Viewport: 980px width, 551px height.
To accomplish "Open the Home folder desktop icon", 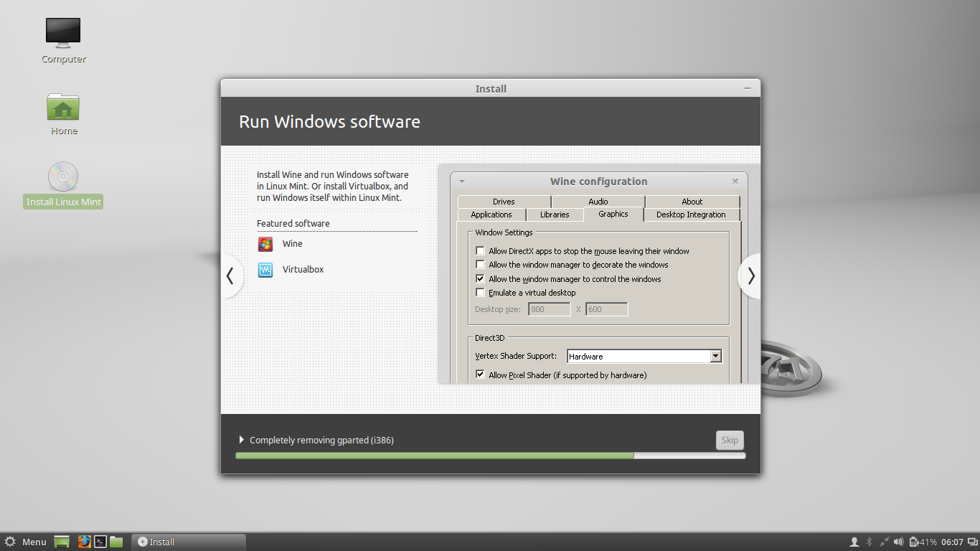I will (x=63, y=106).
